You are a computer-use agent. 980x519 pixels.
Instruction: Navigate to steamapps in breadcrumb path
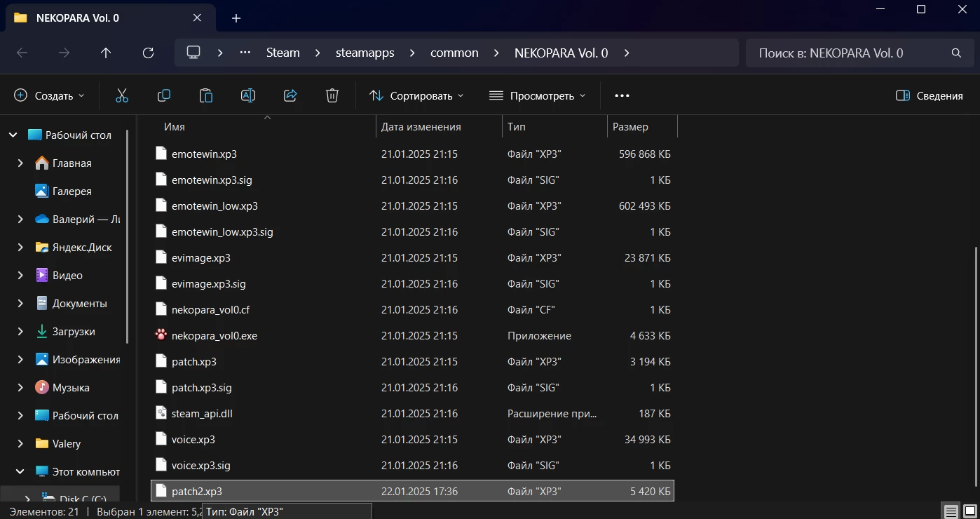[364, 53]
